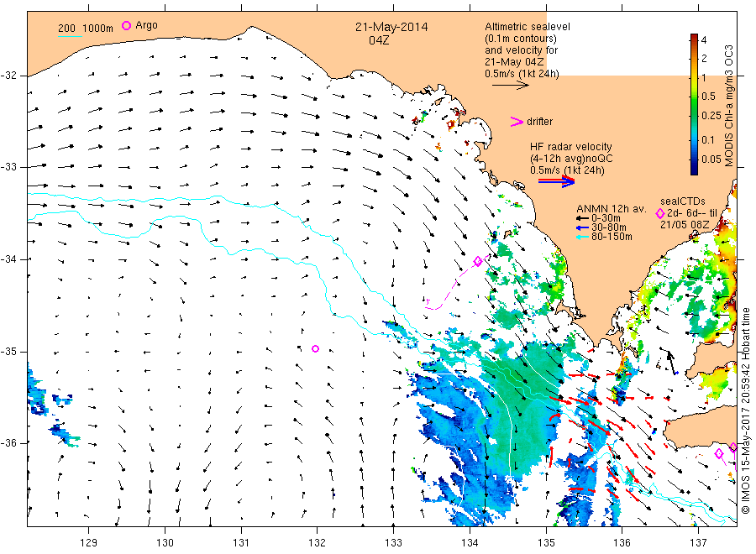This screenshot has width=756, height=554.
Task: Click the 'sealCTDs' legend heading
Action: (x=683, y=201)
